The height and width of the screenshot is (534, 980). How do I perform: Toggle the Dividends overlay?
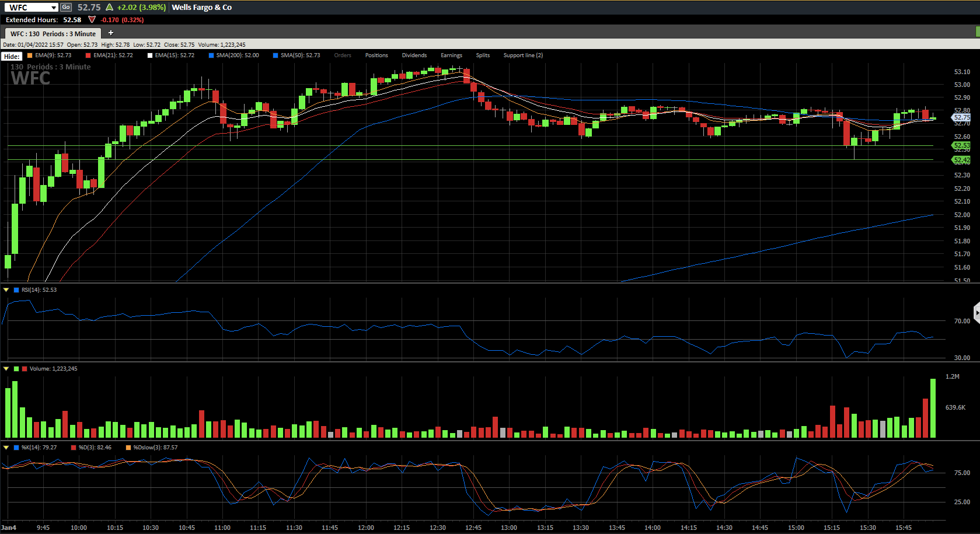[x=414, y=55]
